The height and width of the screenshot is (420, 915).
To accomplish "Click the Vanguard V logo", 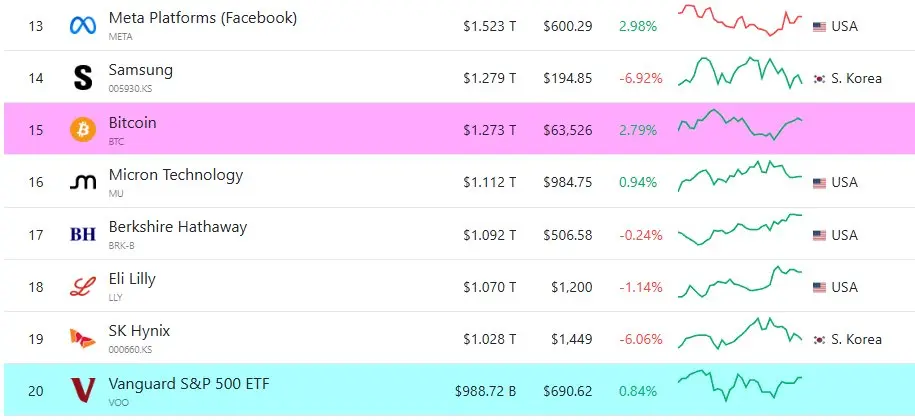I will tap(83, 390).
